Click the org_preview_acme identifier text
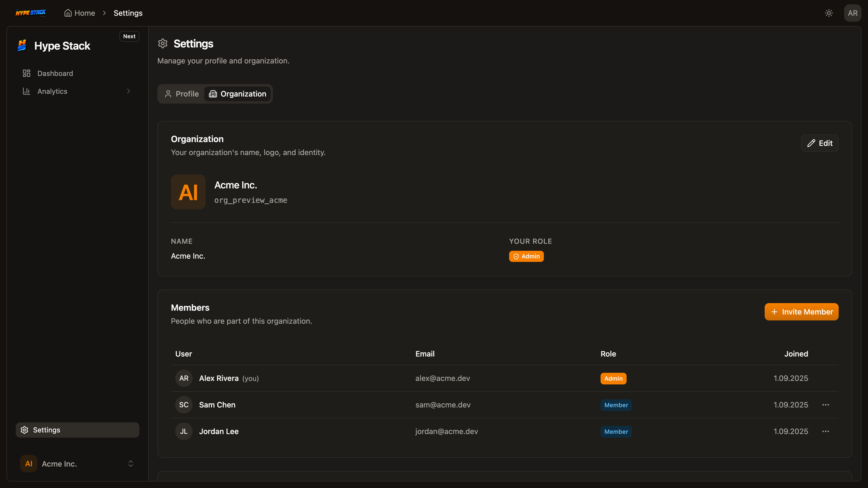 point(251,200)
